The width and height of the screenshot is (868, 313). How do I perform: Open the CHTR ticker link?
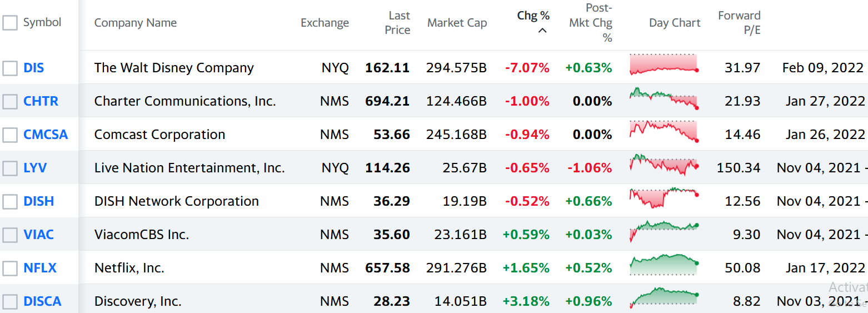coord(41,101)
